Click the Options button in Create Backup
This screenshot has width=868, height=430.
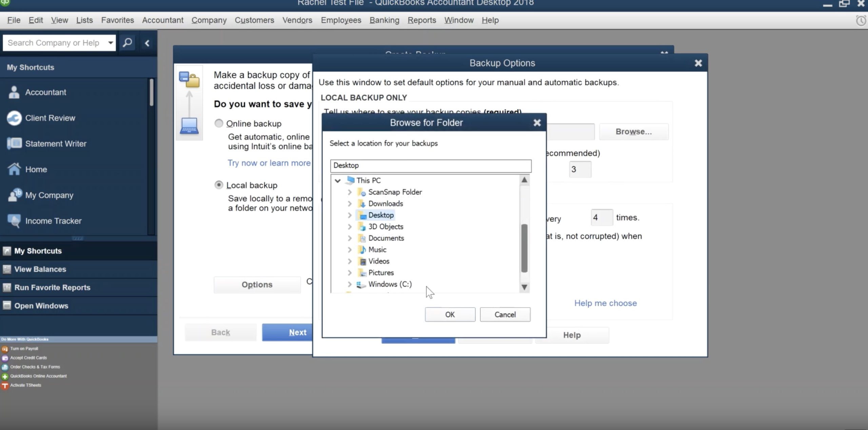[257, 285]
